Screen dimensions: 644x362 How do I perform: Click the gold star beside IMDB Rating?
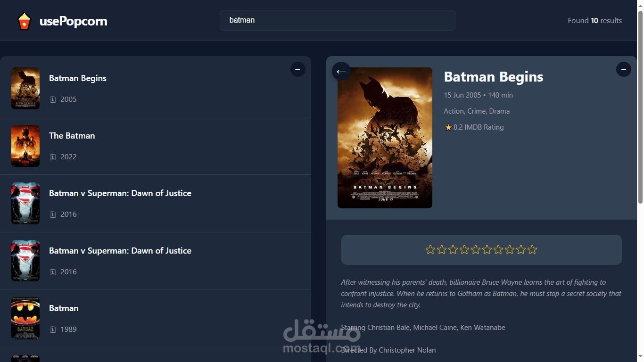click(448, 127)
